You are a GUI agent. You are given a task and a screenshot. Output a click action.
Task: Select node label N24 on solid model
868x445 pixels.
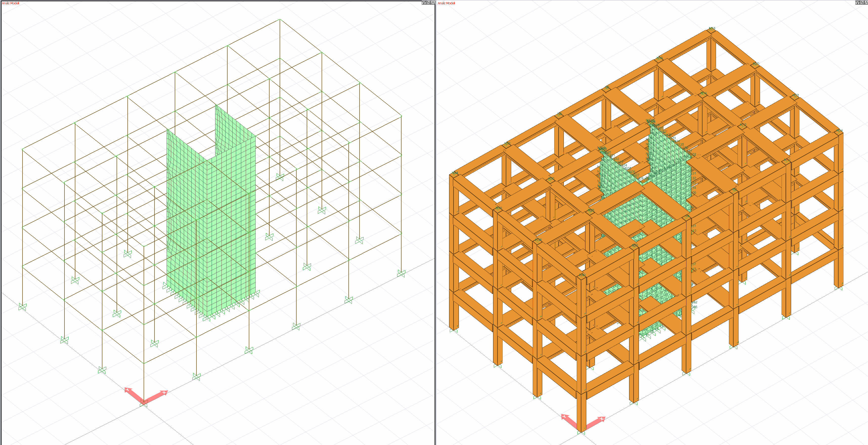tap(839, 131)
